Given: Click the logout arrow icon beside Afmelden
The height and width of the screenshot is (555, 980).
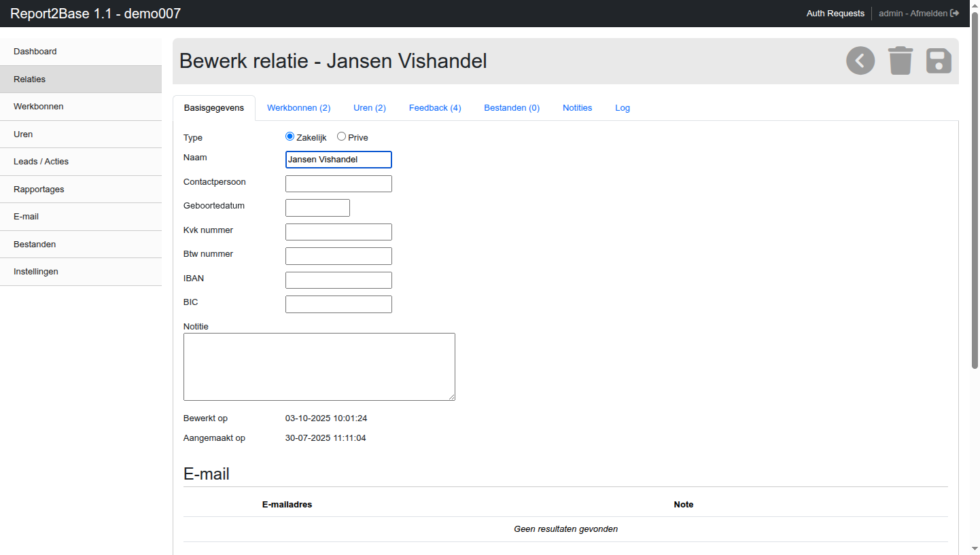Looking at the screenshot, I should tap(955, 14).
